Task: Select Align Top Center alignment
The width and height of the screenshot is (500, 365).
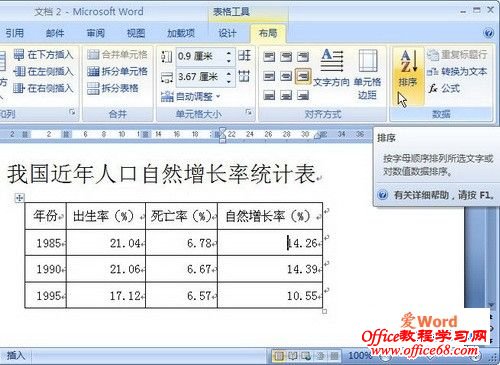Action: pos(286,57)
